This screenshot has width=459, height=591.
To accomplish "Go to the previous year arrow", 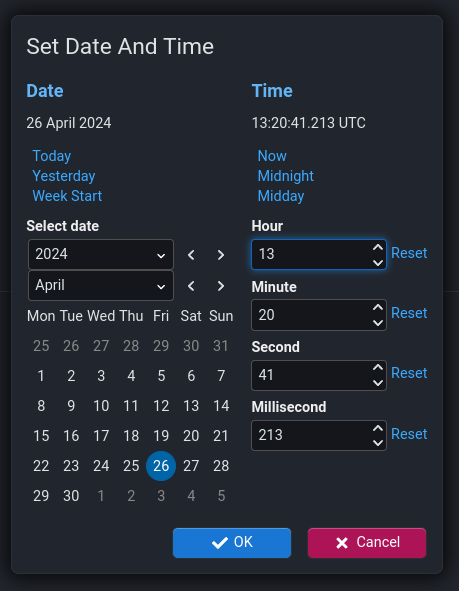I will point(191,255).
